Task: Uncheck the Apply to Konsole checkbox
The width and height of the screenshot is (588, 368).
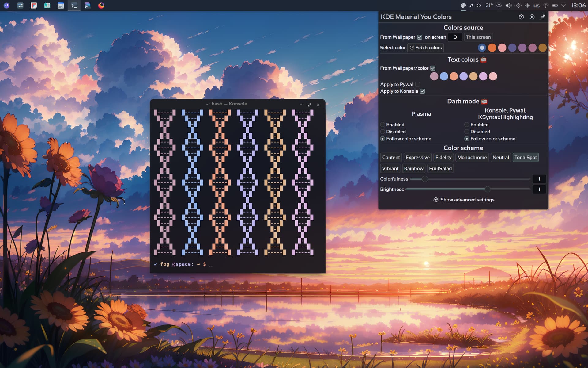Action: [x=422, y=91]
